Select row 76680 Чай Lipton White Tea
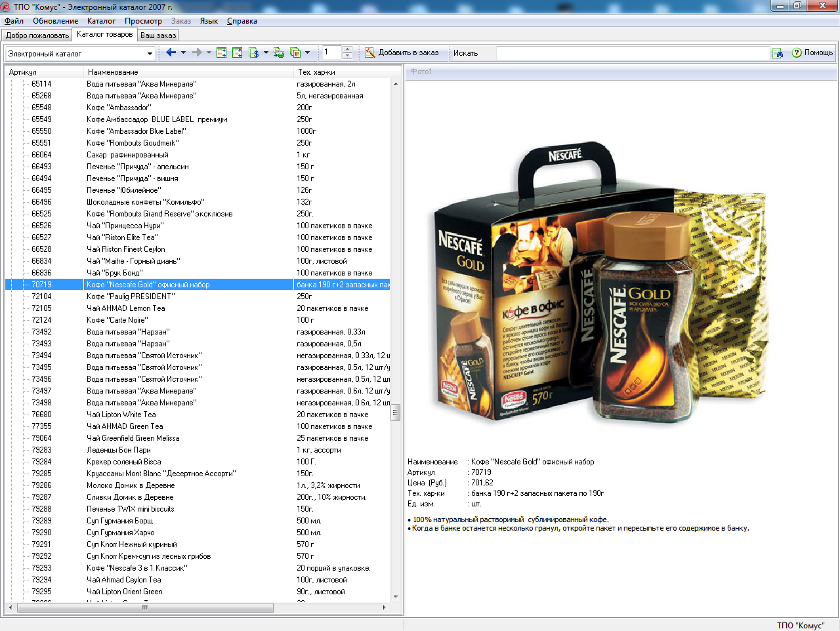Viewport: 840px width, 631px height. click(198, 415)
